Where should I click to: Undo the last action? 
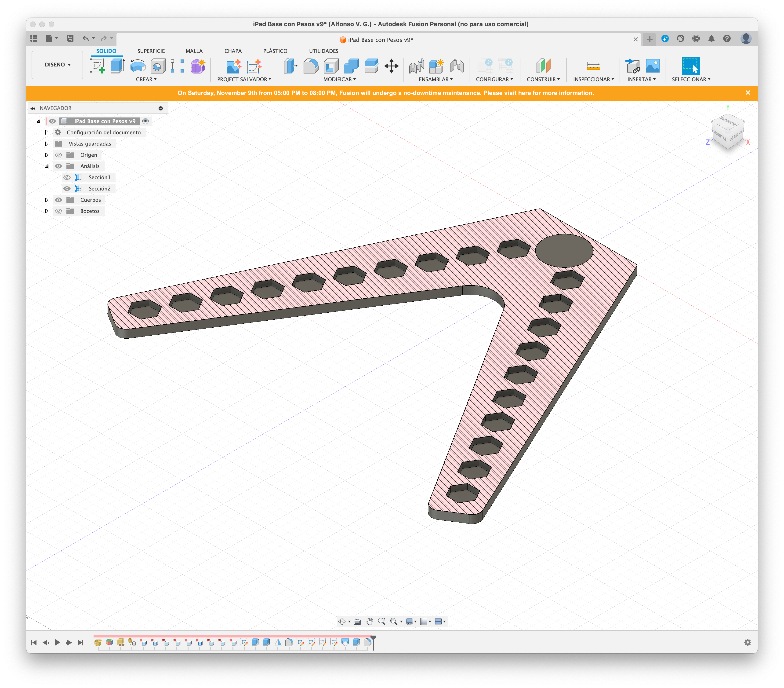(x=86, y=38)
